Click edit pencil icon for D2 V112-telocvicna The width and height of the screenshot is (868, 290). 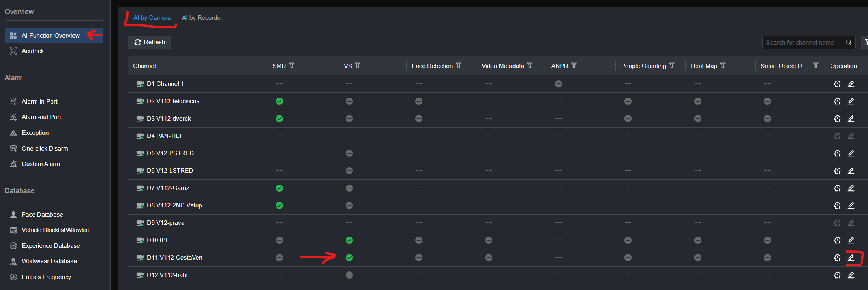(851, 101)
